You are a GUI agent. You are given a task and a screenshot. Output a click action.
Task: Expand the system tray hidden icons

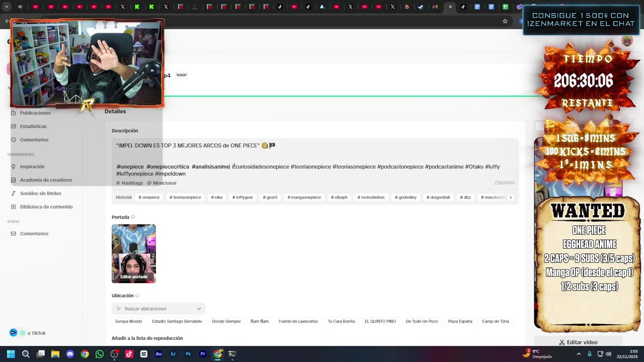[x=579, y=354]
